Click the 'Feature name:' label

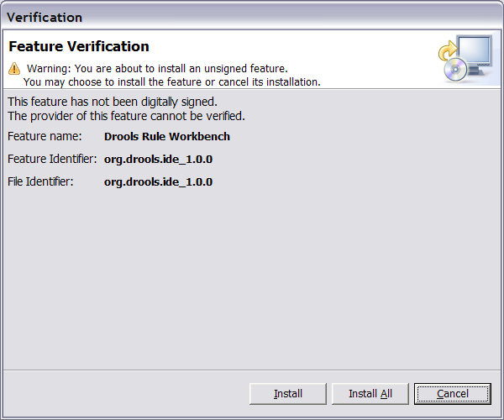(45, 136)
